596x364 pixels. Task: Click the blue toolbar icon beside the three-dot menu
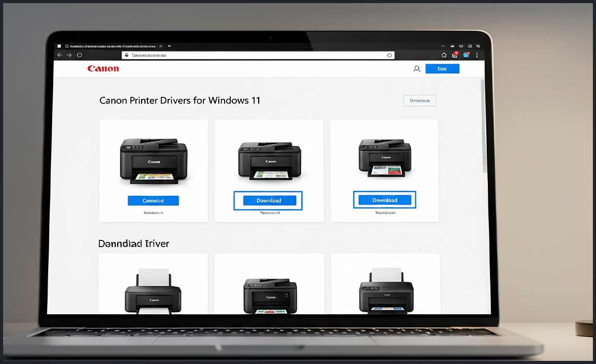(466, 55)
